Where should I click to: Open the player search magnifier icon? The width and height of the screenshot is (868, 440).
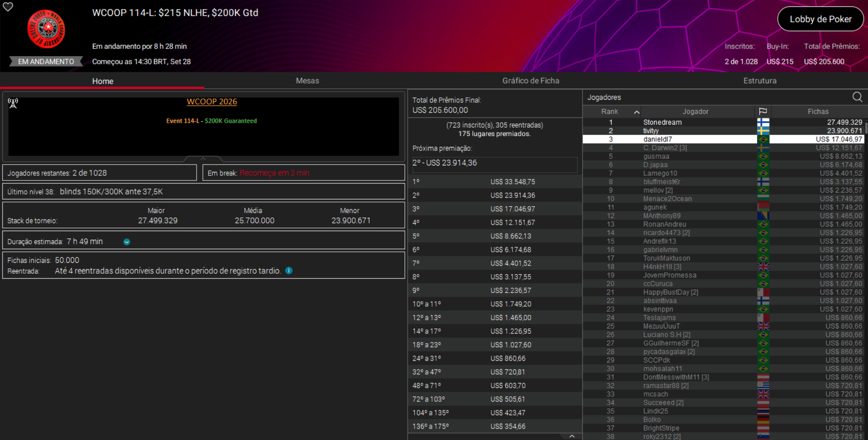[x=857, y=97]
